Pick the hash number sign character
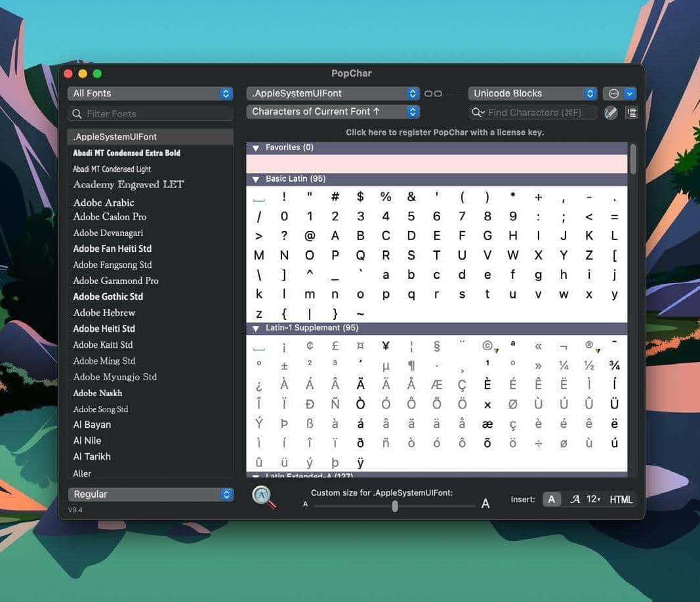Viewport: 700px width, 602px height. pyautogui.click(x=335, y=196)
